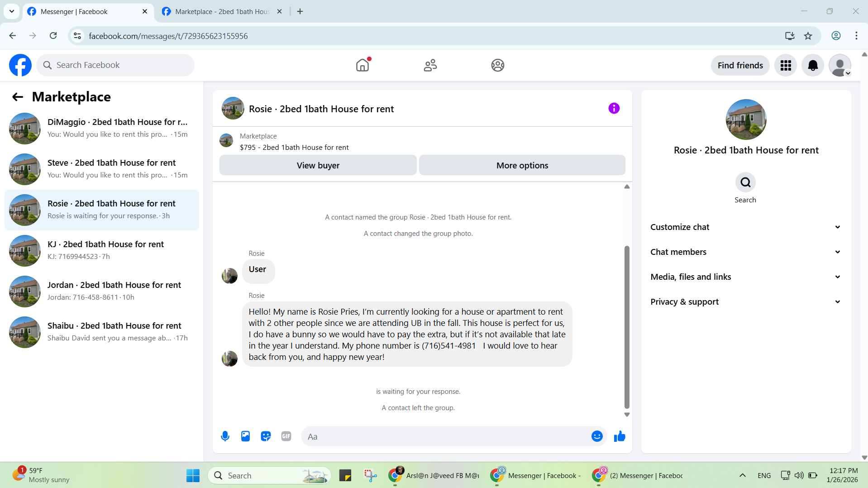Expand Customize chat section
The width and height of the screenshot is (868, 488).
click(746, 227)
